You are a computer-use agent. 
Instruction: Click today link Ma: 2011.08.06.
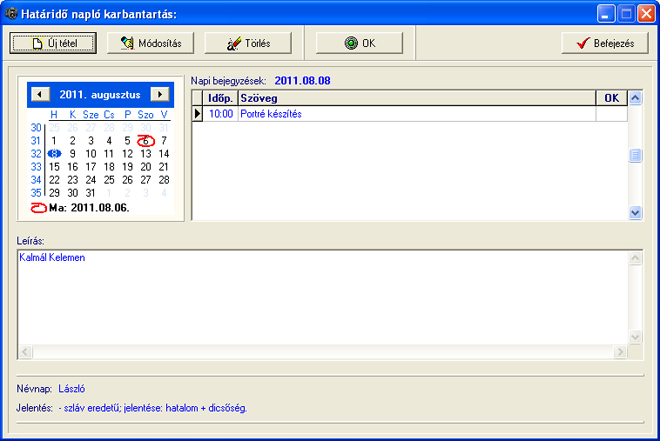point(89,207)
